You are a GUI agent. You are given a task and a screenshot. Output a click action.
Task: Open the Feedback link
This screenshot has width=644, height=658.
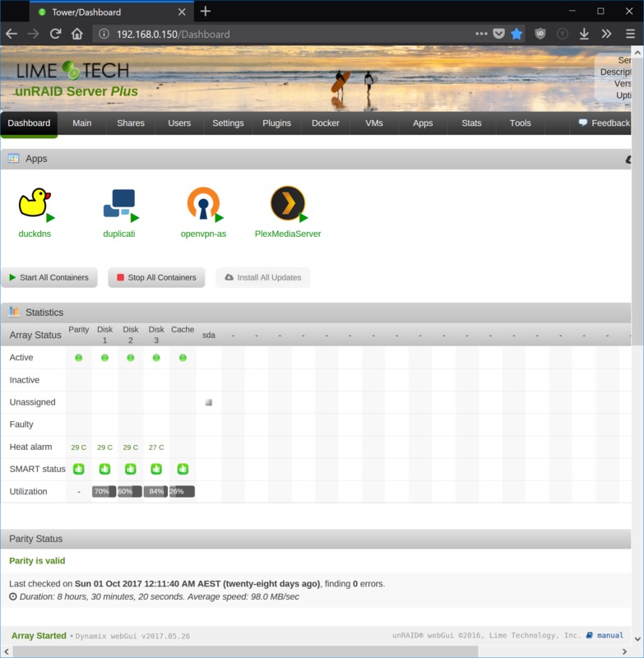[605, 123]
